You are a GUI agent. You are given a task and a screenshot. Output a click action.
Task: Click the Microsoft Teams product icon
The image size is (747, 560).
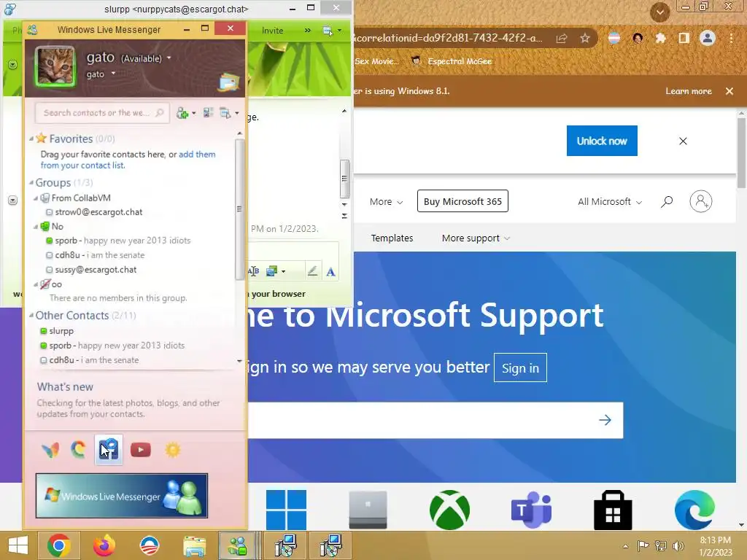click(x=531, y=510)
